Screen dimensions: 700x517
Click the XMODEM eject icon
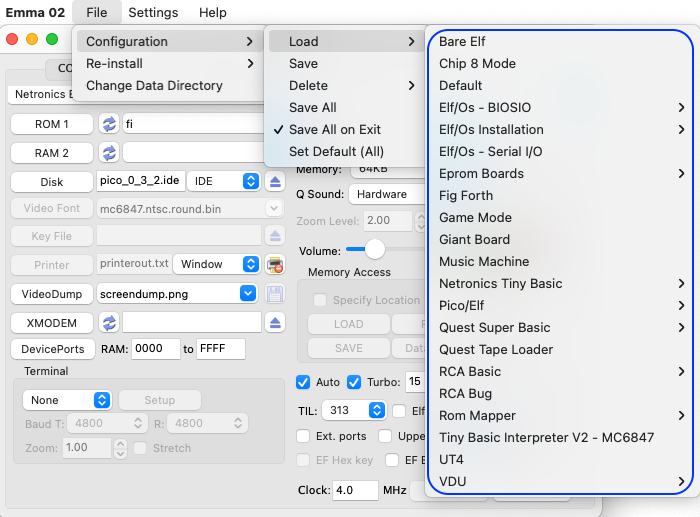coord(275,323)
